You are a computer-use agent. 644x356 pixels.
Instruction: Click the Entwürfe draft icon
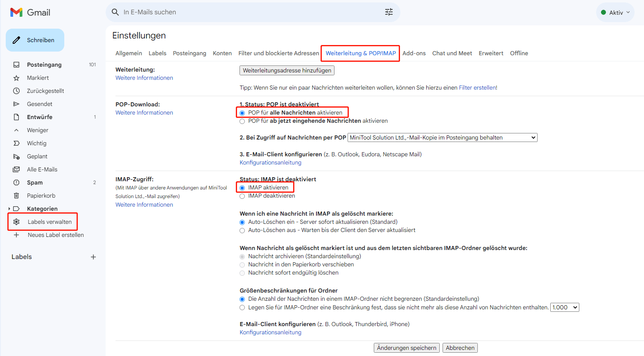point(16,117)
